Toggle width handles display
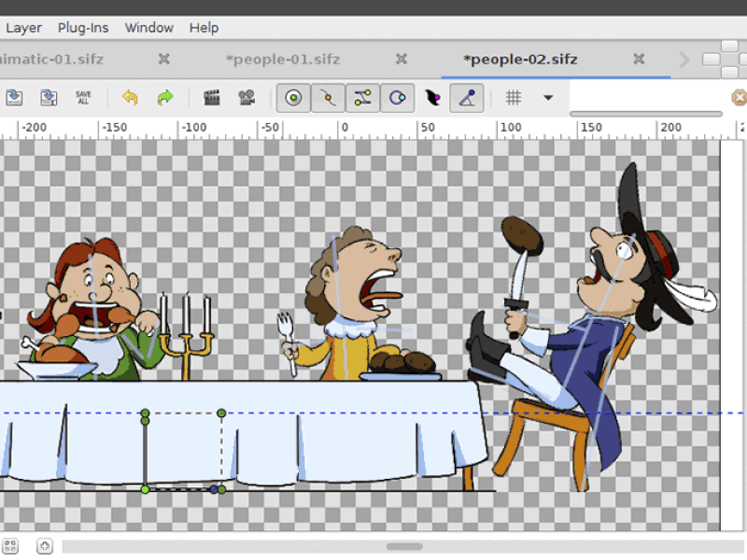747x560 pixels. (x=432, y=98)
